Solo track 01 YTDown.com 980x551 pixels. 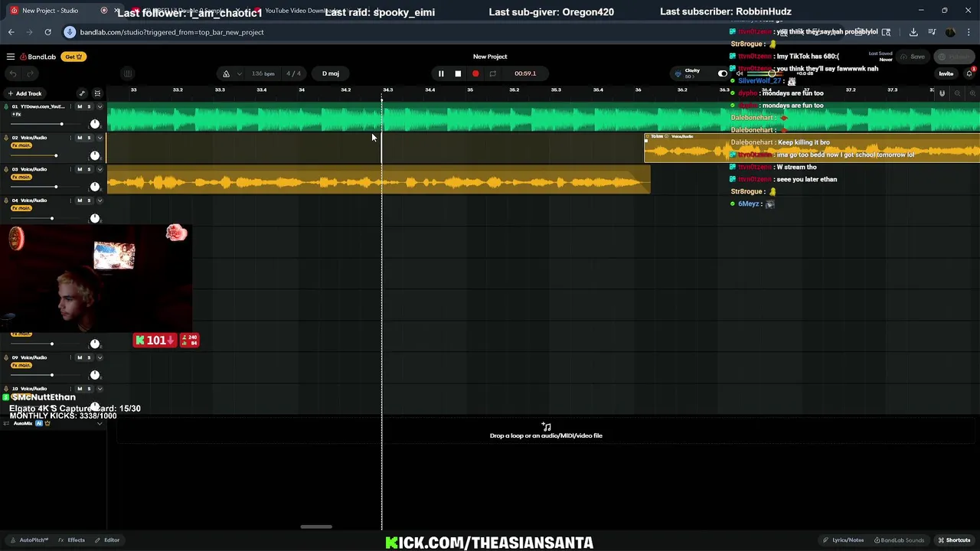click(x=89, y=106)
